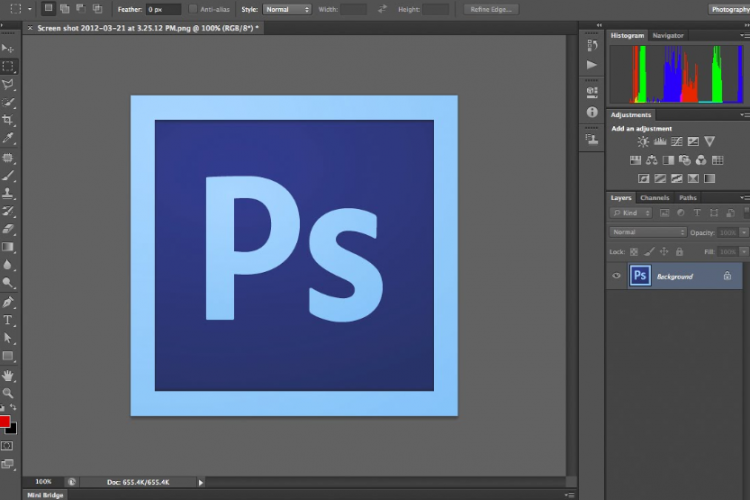
Task: Hide the Background layer with eye icon
Action: pyautogui.click(x=617, y=276)
